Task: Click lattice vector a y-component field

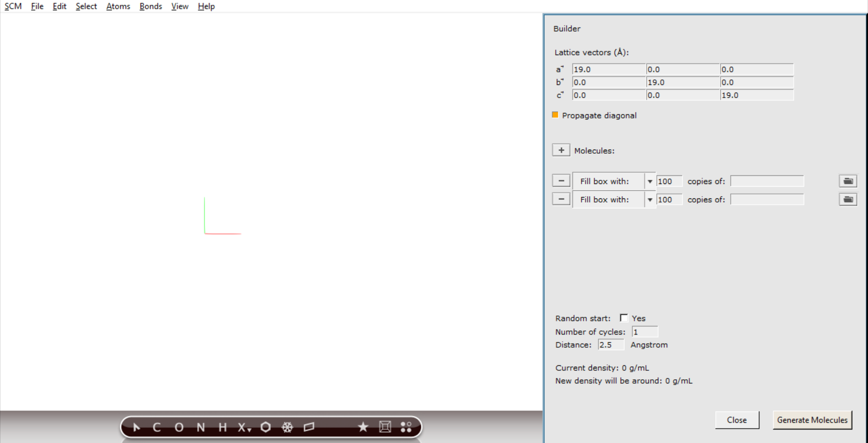Action: (x=683, y=69)
